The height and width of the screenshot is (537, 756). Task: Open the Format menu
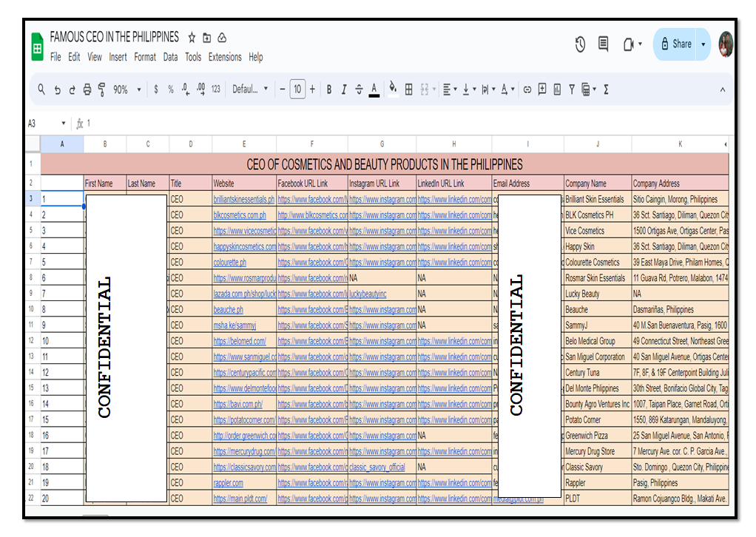tap(145, 57)
